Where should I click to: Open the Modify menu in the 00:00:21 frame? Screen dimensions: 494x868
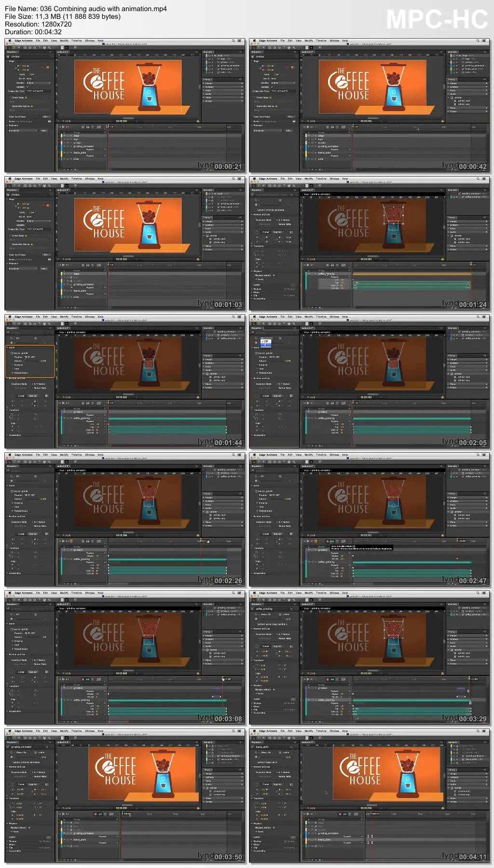pyautogui.click(x=64, y=41)
